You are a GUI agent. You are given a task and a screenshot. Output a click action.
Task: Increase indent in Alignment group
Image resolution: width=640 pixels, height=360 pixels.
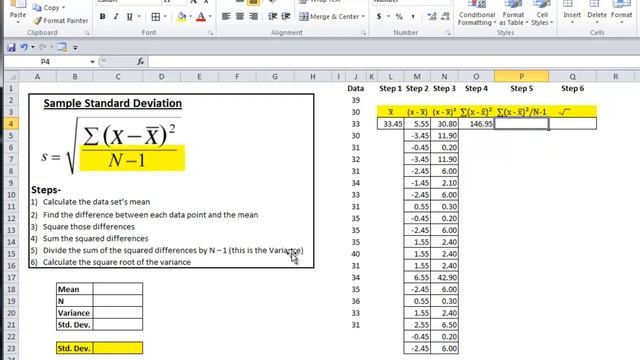[286, 16]
